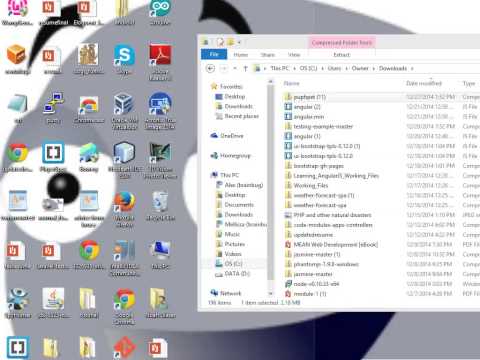The image size is (480, 360).
Task: Open the Customize Quick Access Toolbar dropdown
Action: 239,42
